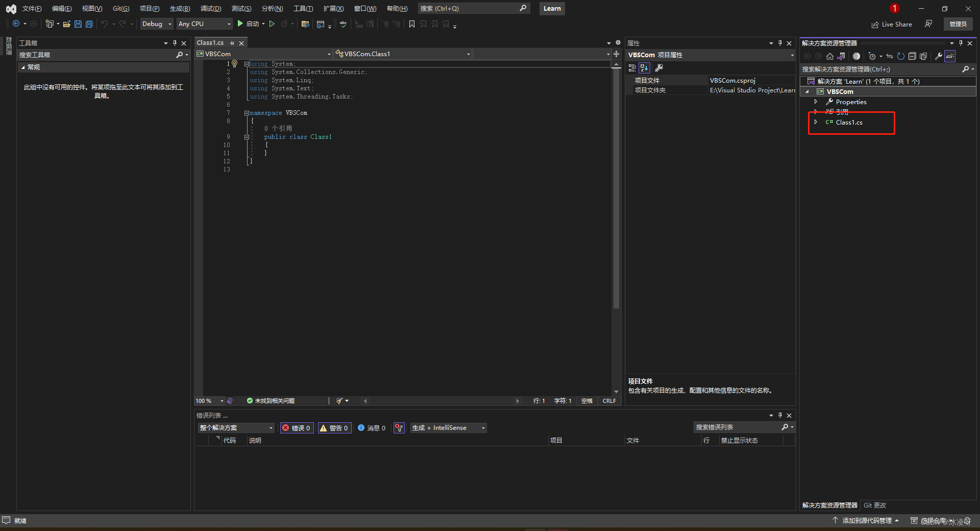This screenshot has width=980, height=531.
Task: Click the Home icon in Solution Explorer toolbar
Action: click(829, 56)
